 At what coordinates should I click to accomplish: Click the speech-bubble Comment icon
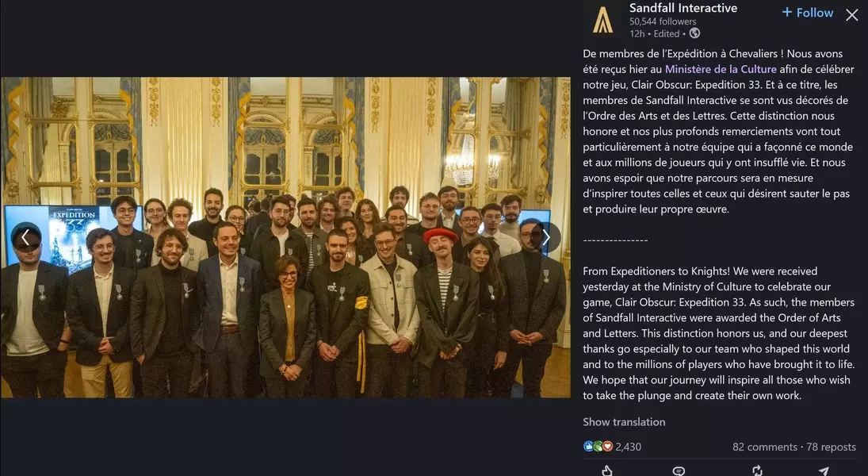pyautogui.click(x=679, y=470)
